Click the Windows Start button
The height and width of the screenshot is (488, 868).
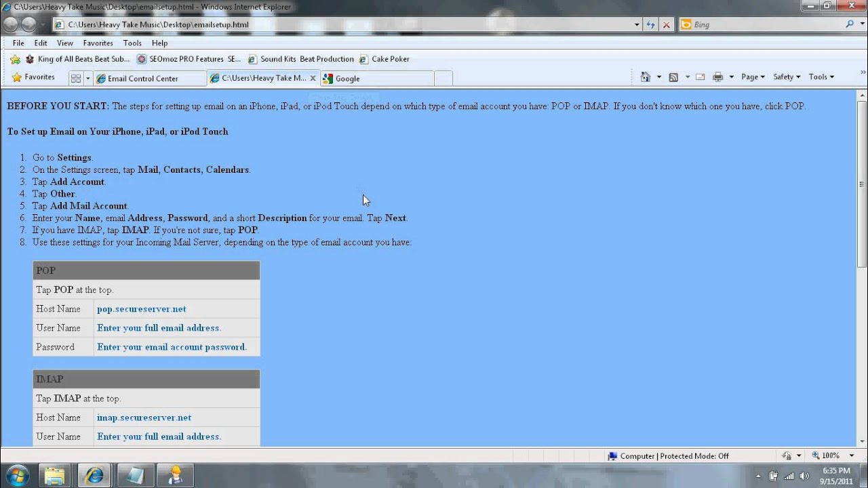tap(16, 474)
